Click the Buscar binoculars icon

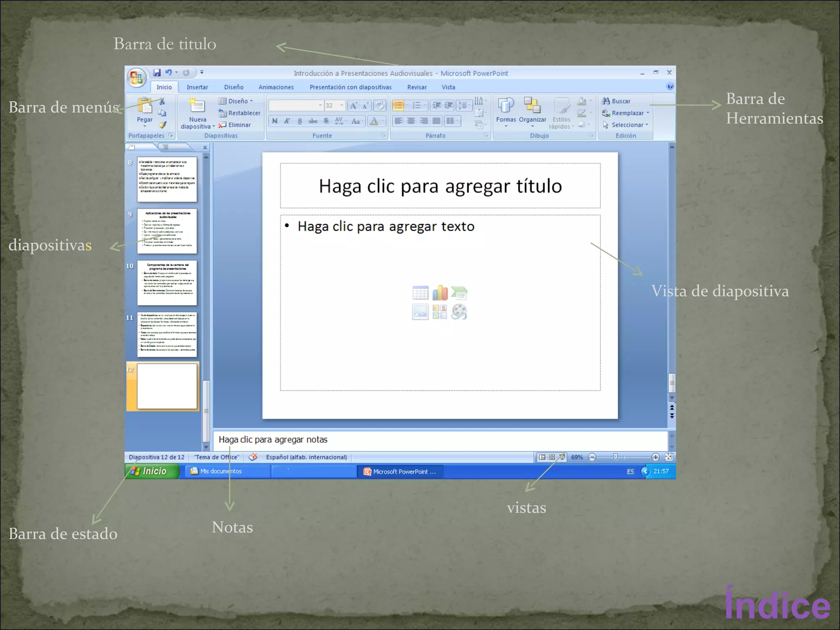(x=606, y=101)
